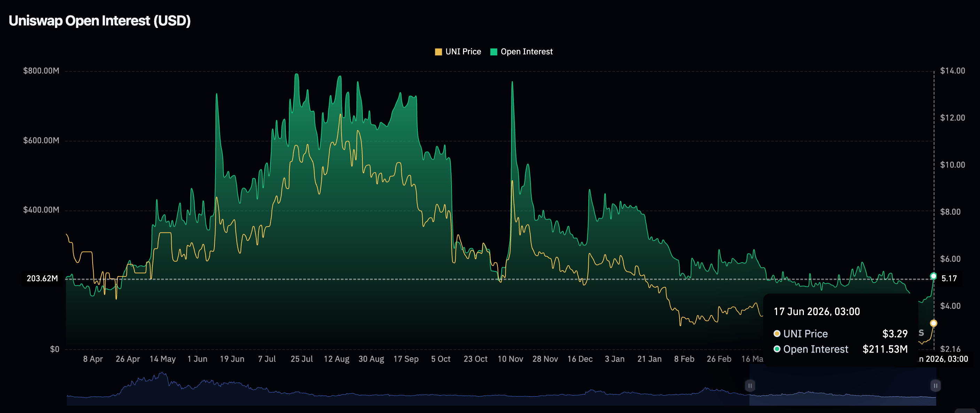
Task: Click the "17 Sep" date label
Action: coord(406,359)
